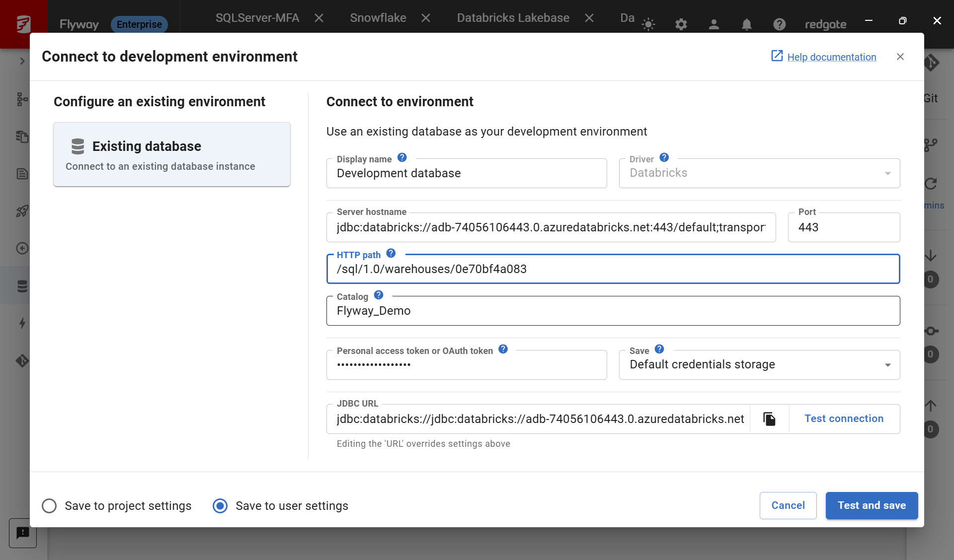The image size is (954, 560).
Task: Copy the JDBC URL to clipboard
Action: pos(769,419)
